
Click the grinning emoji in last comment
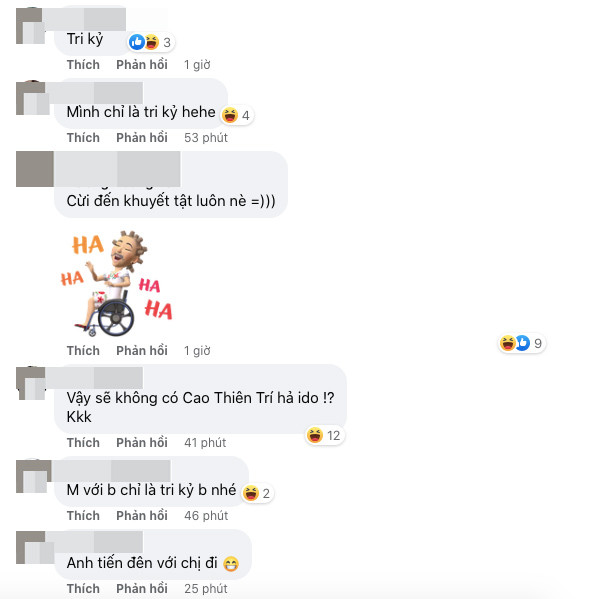coord(231,564)
